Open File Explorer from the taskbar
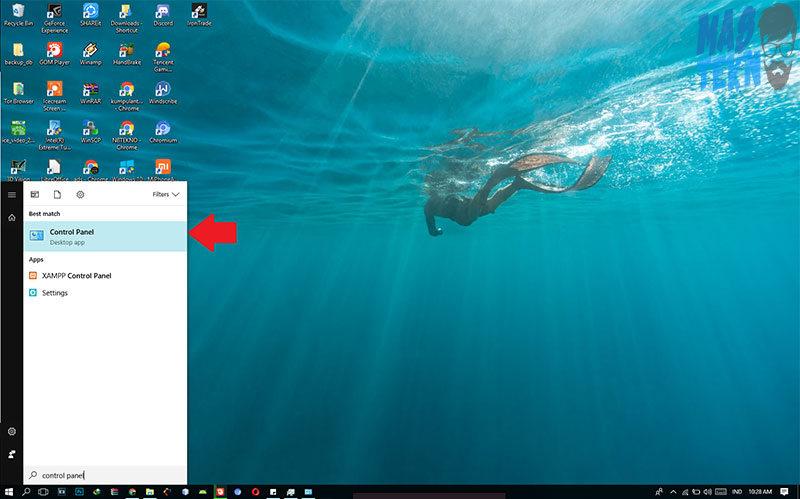The width and height of the screenshot is (800, 499). click(x=150, y=492)
